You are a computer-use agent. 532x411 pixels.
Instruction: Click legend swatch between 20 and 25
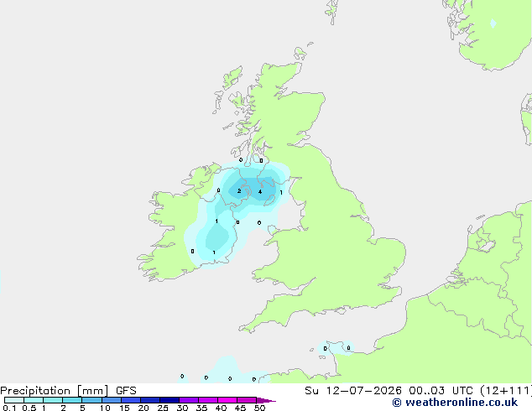150,400
